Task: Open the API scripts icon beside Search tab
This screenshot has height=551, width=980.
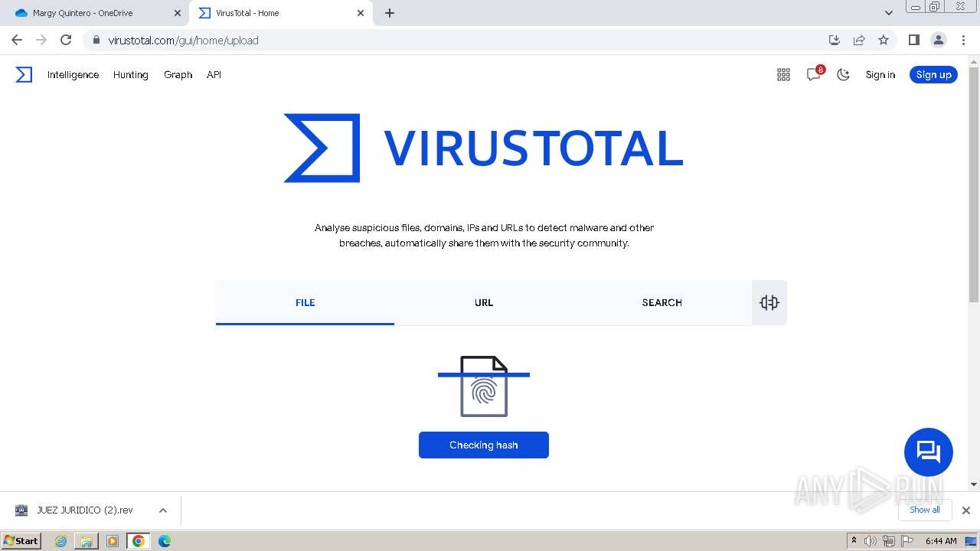Action: coord(769,302)
